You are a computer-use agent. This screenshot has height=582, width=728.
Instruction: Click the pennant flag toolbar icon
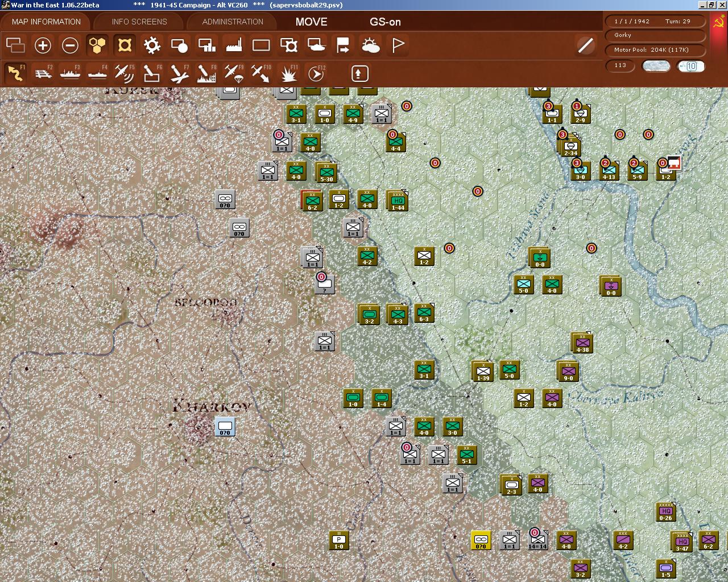398,45
